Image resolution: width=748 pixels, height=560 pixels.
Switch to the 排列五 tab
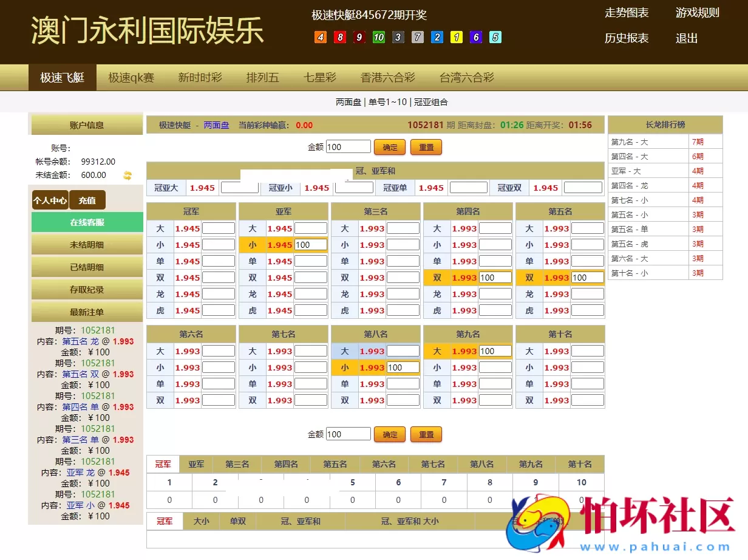(262, 77)
